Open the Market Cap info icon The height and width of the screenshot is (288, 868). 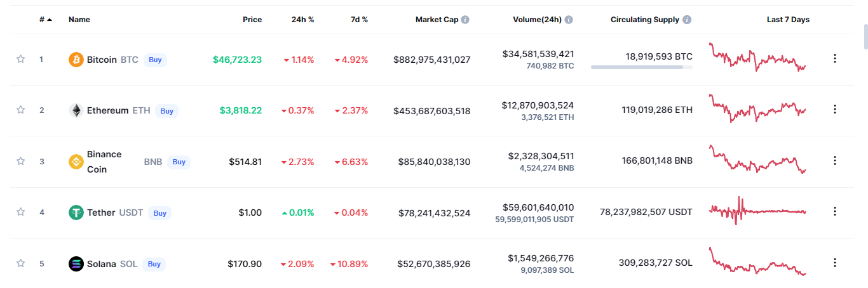coord(465,20)
